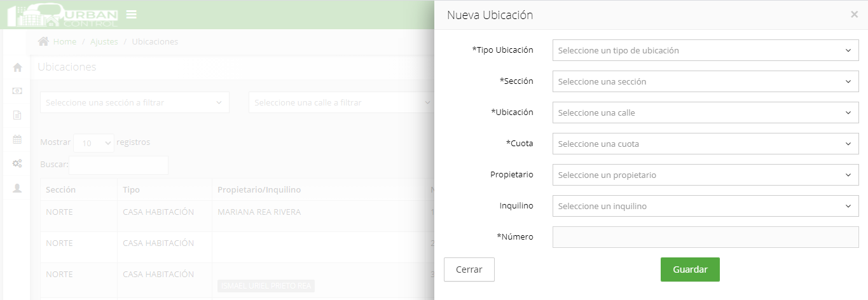Open the home icon in sidebar

18,67
